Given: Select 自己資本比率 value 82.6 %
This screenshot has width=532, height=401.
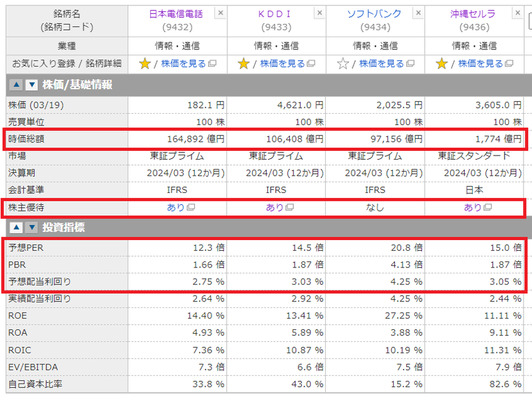Looking at the screenshot, I should coord(506,384).
